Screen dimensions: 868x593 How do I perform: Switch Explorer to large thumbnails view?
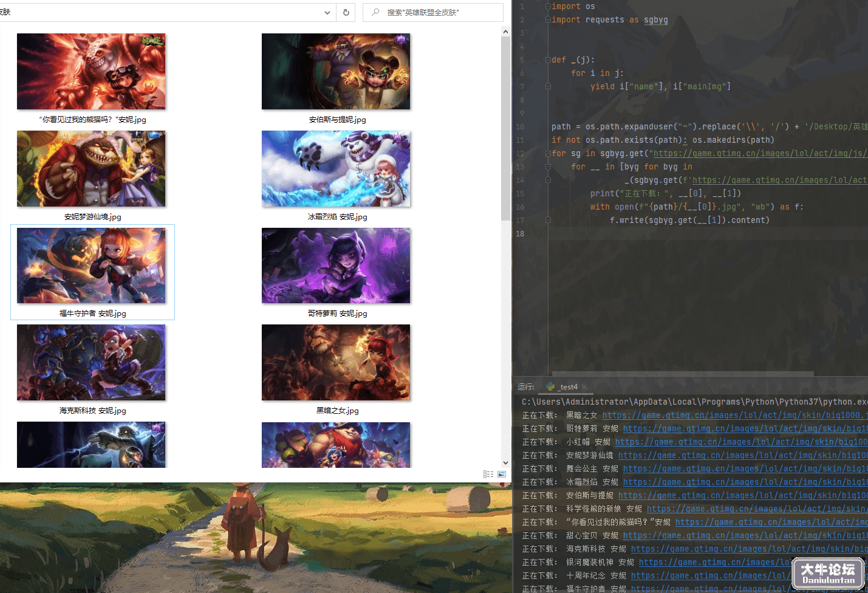point(502,474)
